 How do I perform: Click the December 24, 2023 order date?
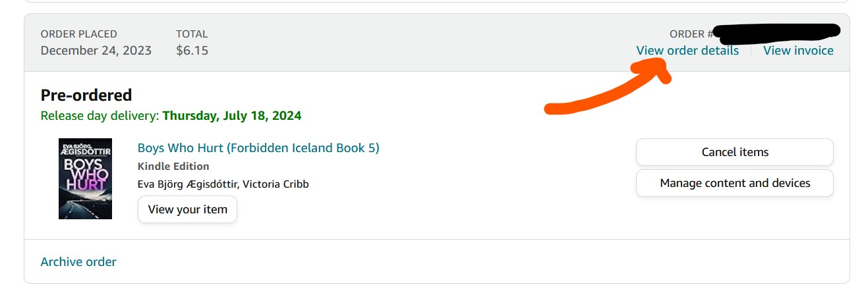(96, 50)
